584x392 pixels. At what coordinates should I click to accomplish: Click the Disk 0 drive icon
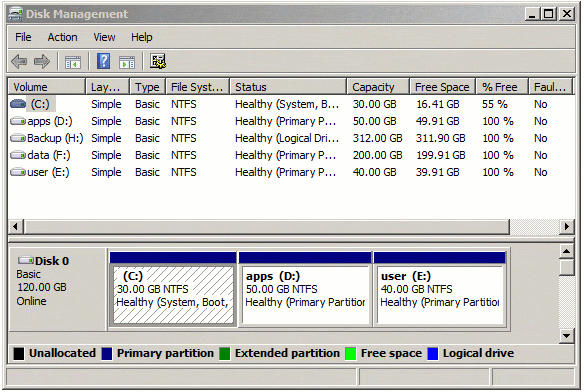click(26, 260)
